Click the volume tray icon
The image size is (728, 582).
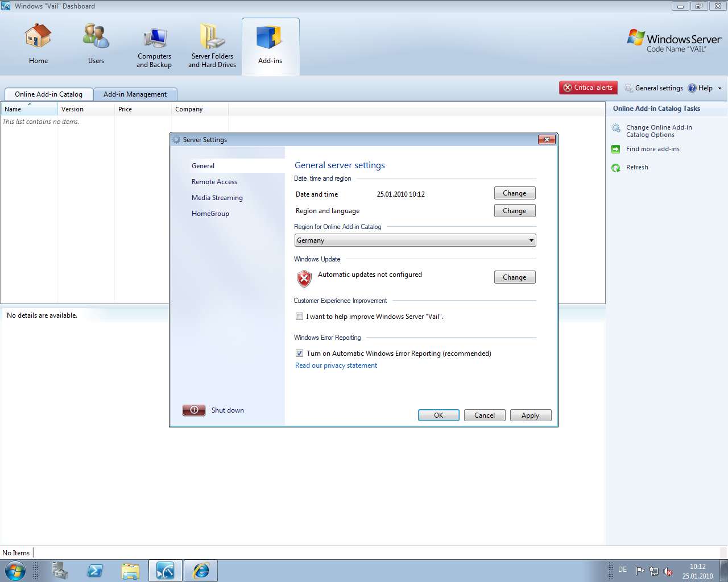click(668, 571)
